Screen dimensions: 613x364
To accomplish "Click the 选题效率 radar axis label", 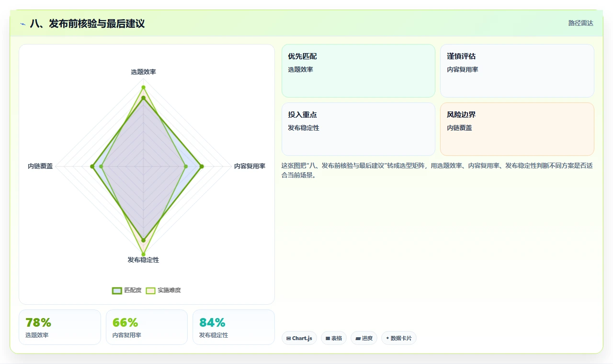I will [x=143, y=72].
